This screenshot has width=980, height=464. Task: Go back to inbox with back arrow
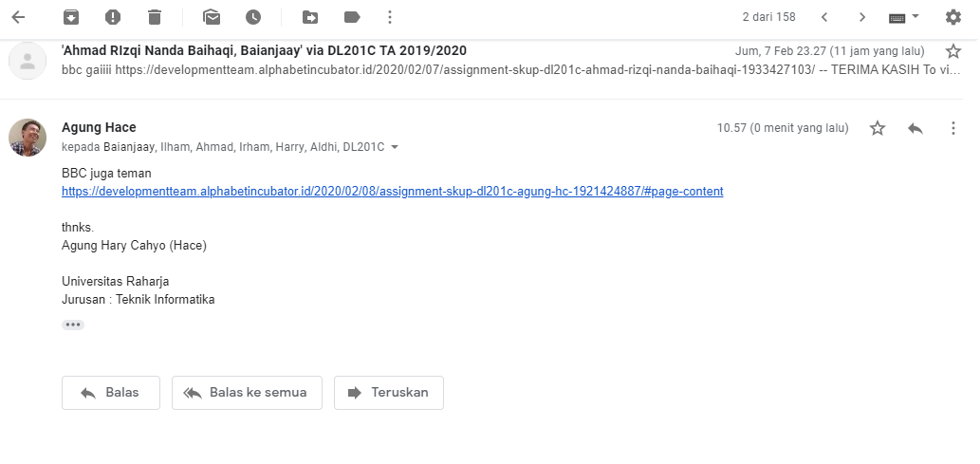[18, 17]
